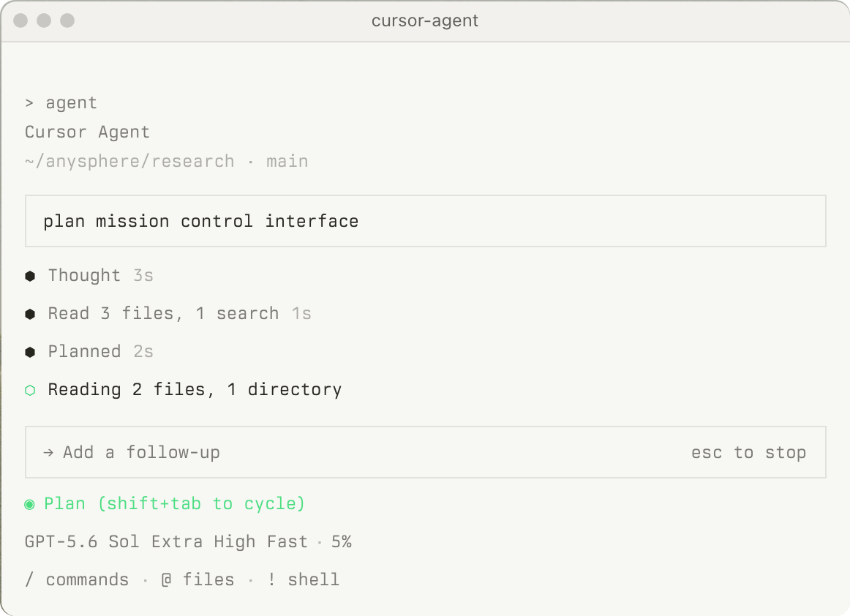This screenshot has height=616, width=850.
Task: Click the ~/anysphere/research path text
Action: click(129, 162)
